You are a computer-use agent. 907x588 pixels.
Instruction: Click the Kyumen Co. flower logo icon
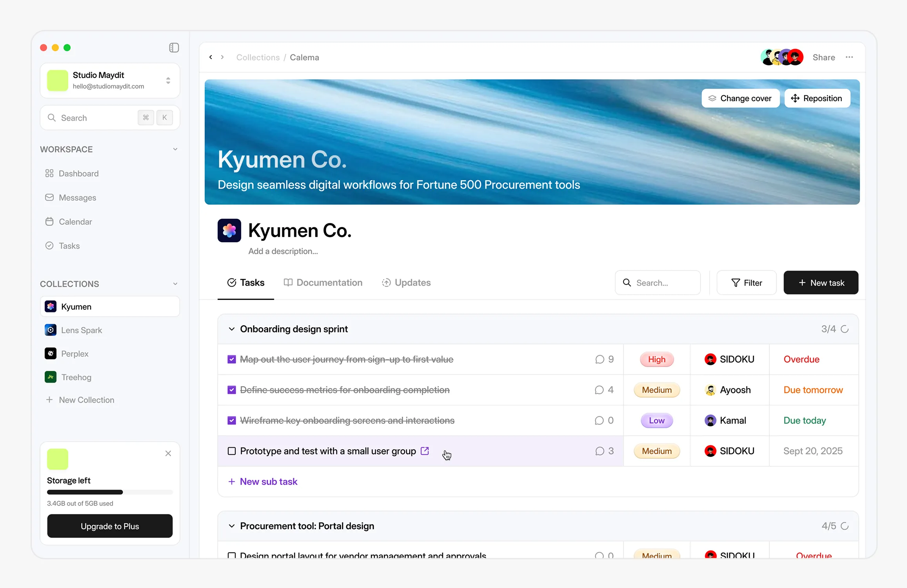229,230
